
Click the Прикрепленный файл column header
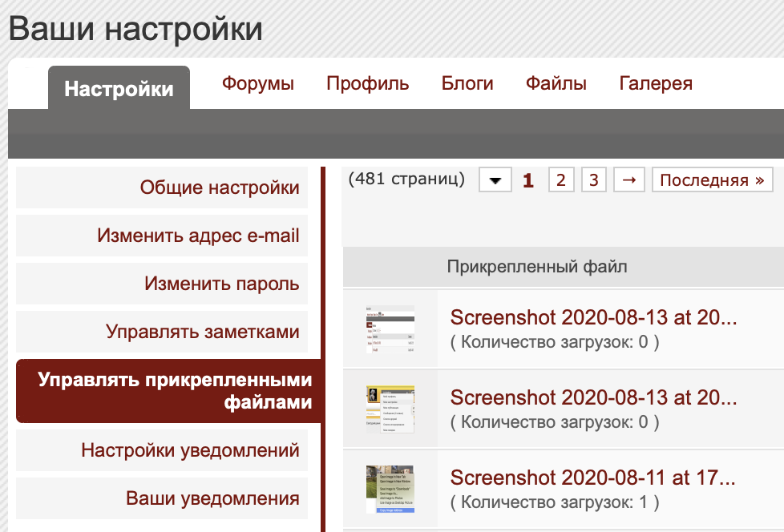pos(537,267)
